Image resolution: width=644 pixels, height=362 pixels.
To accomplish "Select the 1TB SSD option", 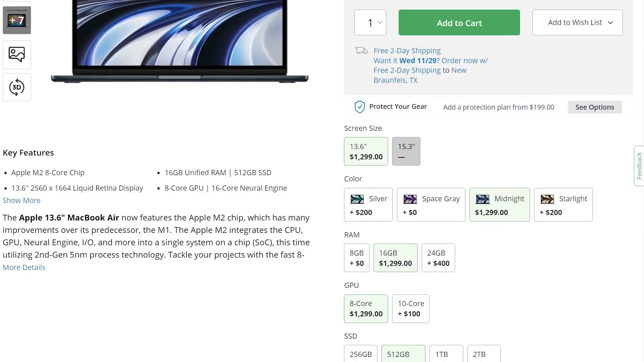I will pos(446,354).
